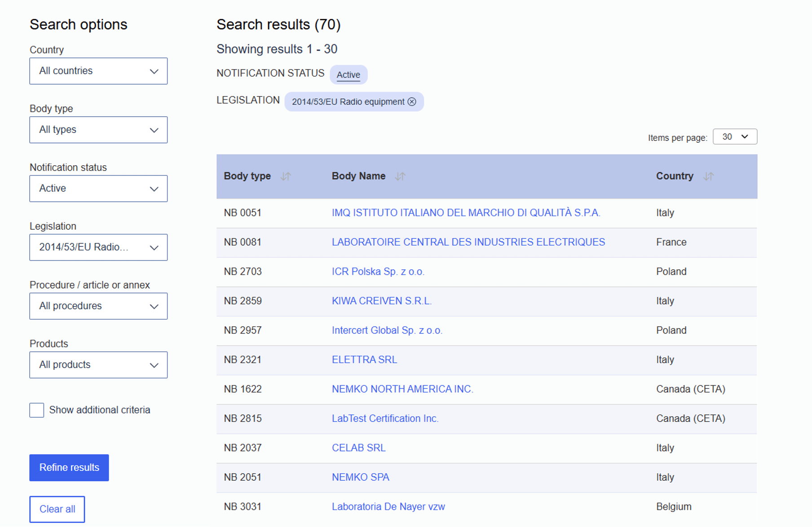Expand the Body type dropdown
812x527 pixels.
click(98, 130)
